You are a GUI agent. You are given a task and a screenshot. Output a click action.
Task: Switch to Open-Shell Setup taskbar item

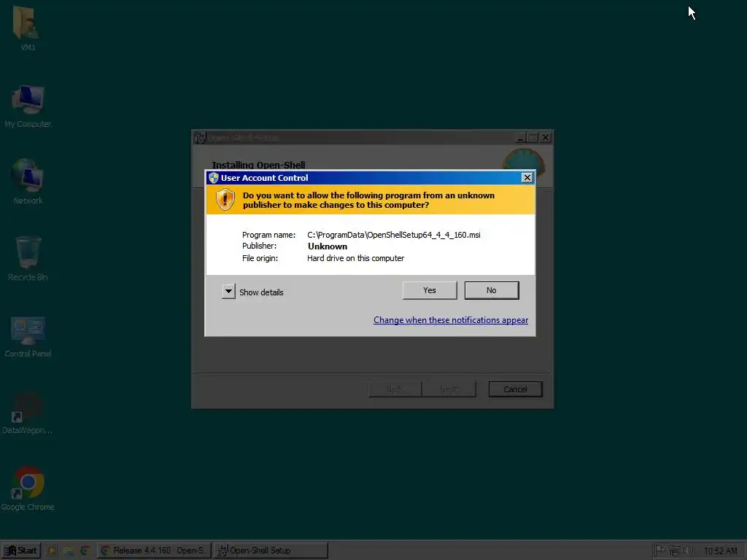[271, 550]
